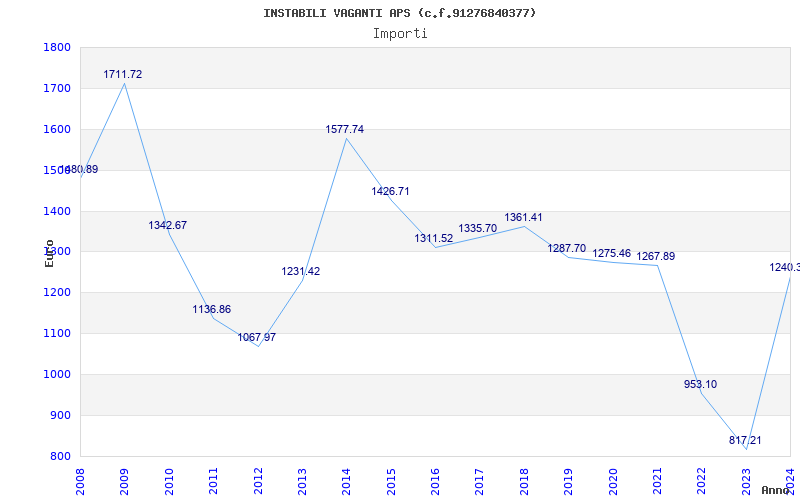Viewport: 800px width, 500px height.
Task: Click the 2015 year axis label
Action: coord(391,482)
